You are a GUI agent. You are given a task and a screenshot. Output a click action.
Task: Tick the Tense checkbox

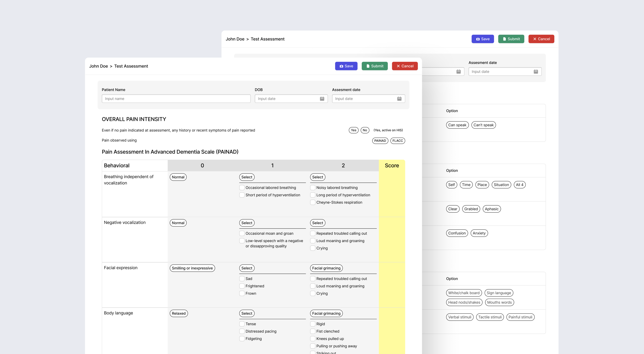click(242, 324)
